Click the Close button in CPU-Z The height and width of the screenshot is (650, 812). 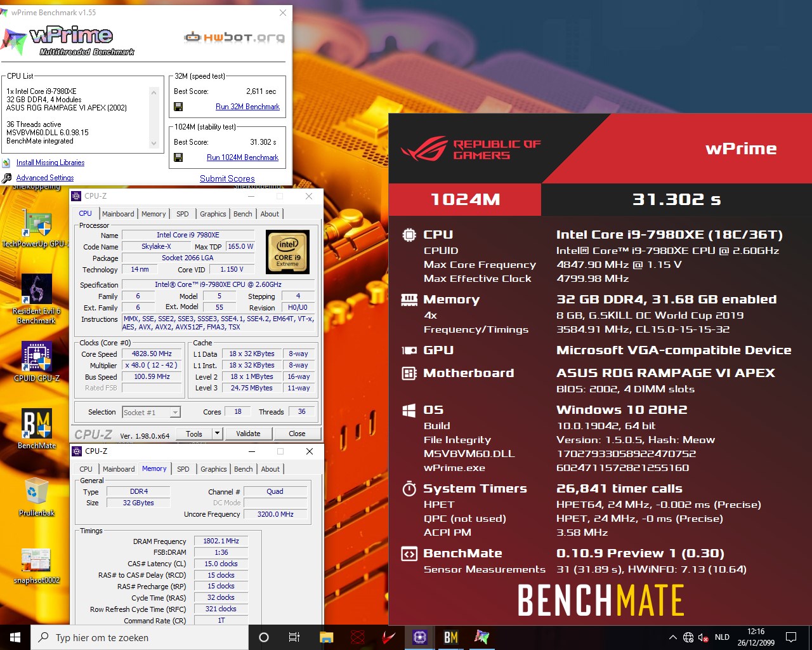coord(297,434)
